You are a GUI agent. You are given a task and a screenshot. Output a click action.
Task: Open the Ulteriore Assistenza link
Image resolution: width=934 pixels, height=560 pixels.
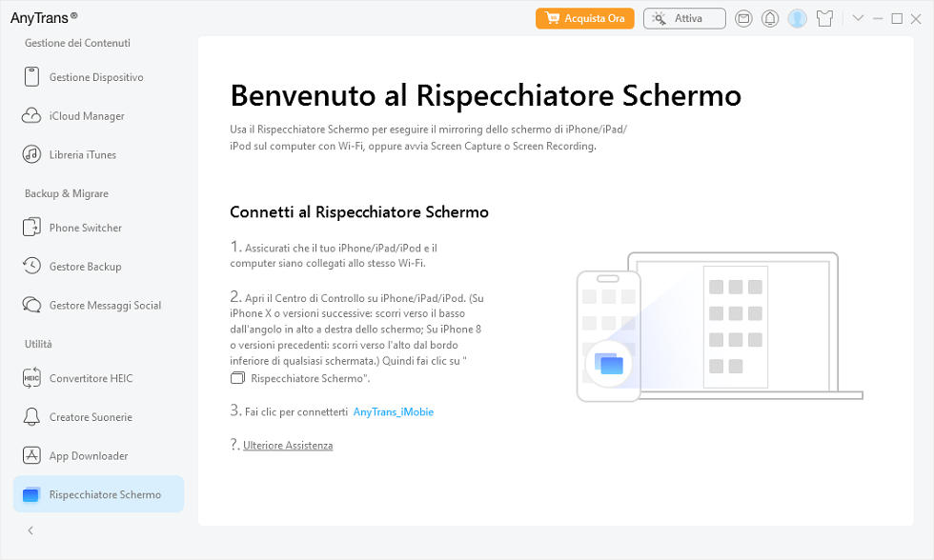tap(287, 444)
